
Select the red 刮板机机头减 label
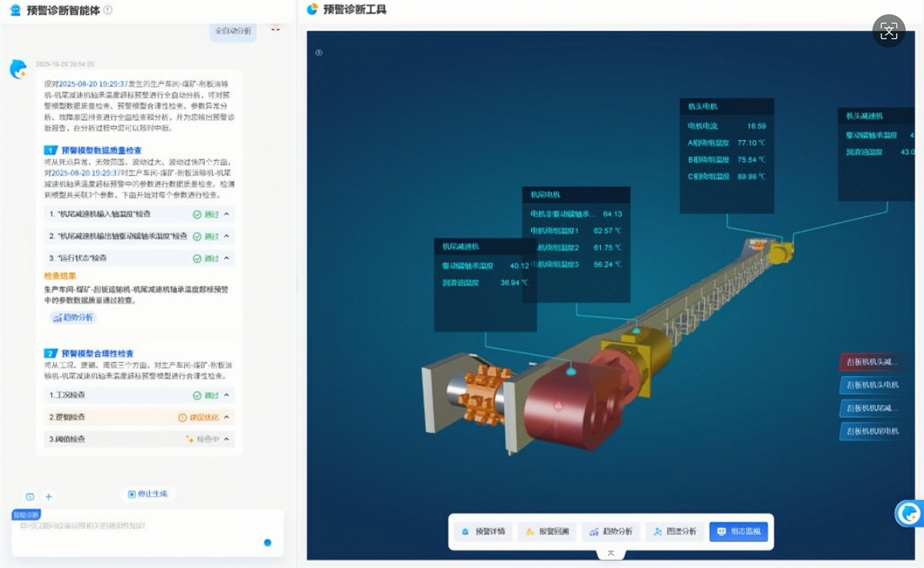[871, 362]
